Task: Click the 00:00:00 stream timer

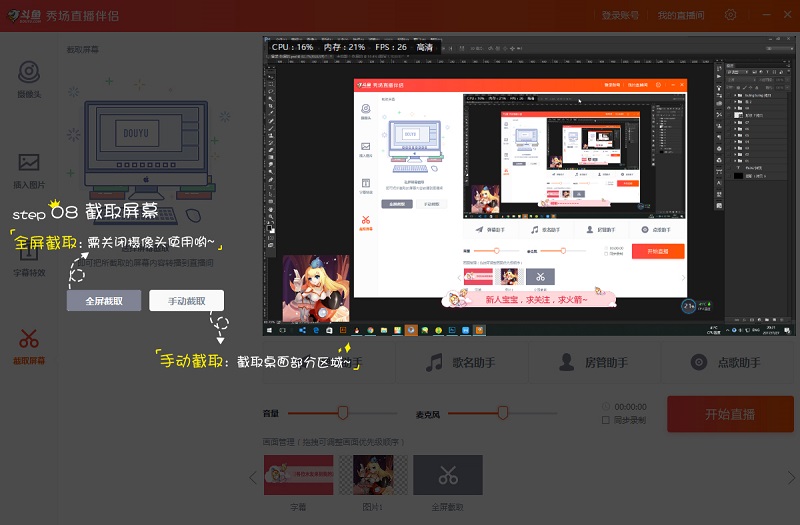Action: pyautogui.click(x=631, y=407)
